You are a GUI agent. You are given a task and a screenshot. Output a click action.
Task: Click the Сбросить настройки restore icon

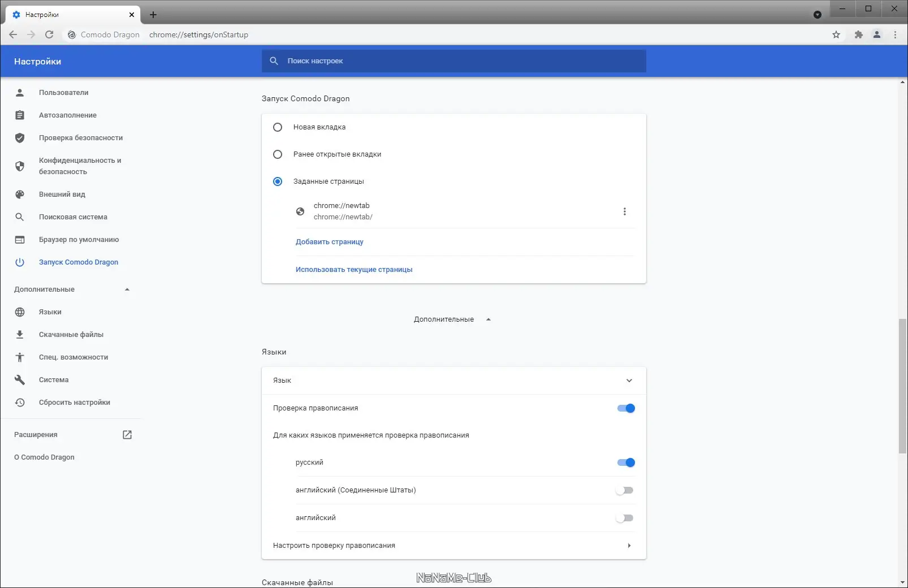click(20, 403)
